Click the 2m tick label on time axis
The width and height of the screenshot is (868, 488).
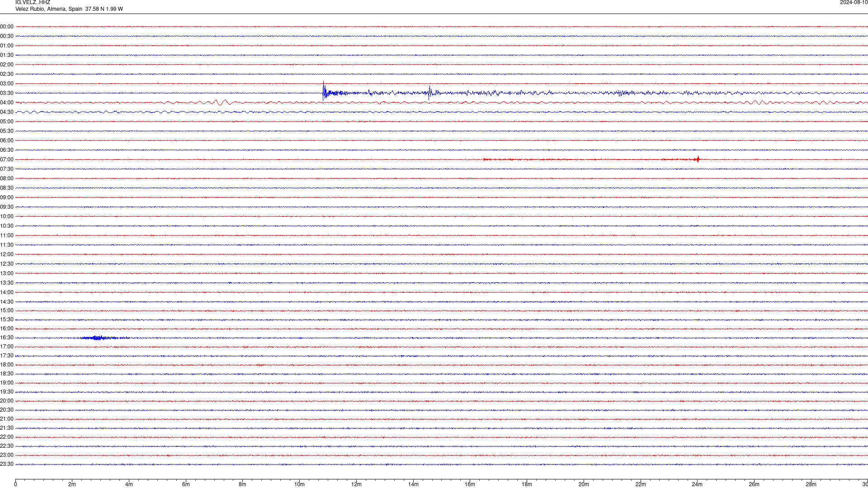click(72, 484)
